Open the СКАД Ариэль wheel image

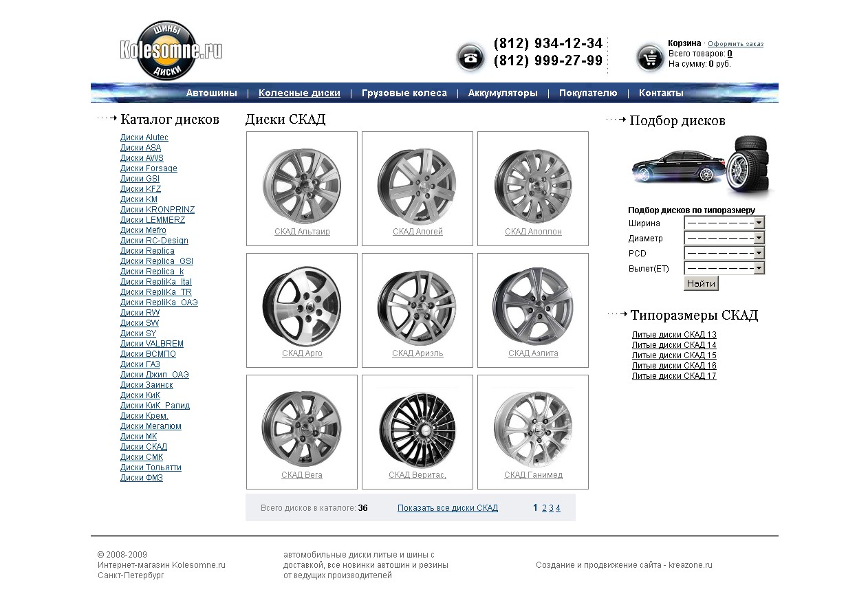417,307
